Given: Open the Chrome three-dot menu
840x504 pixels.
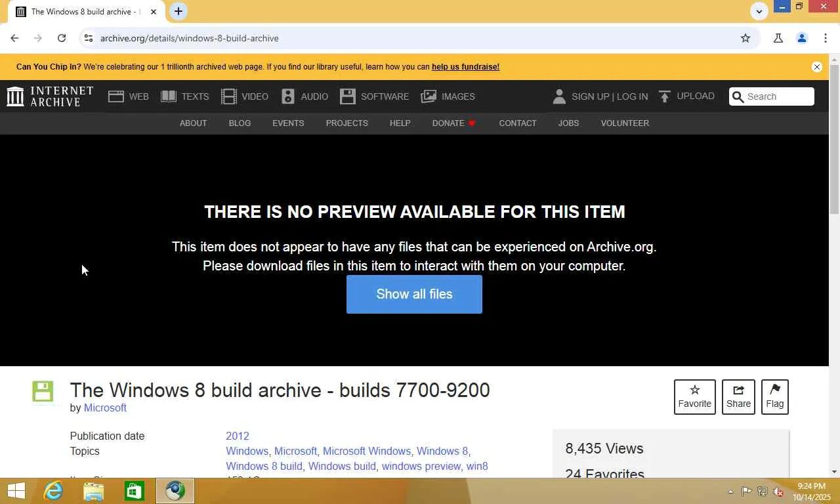Looking at the screenshot, I should pos(826,38).
